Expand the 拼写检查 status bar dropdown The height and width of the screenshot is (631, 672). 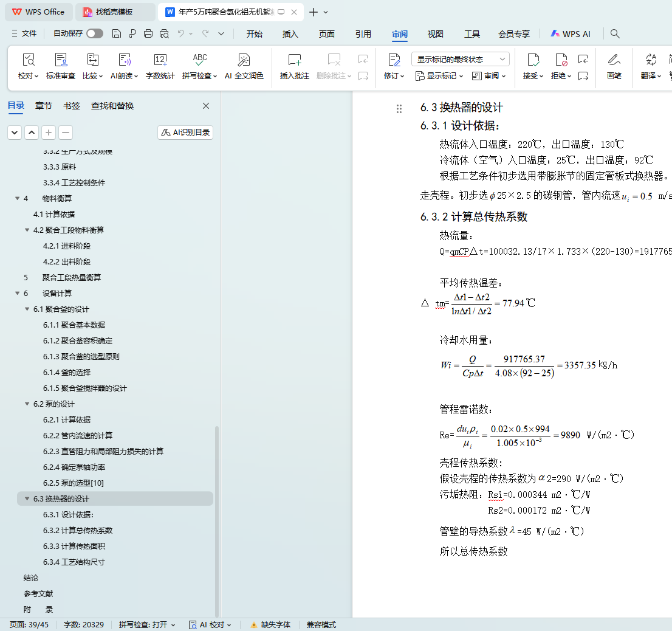(x=147, y=625)
